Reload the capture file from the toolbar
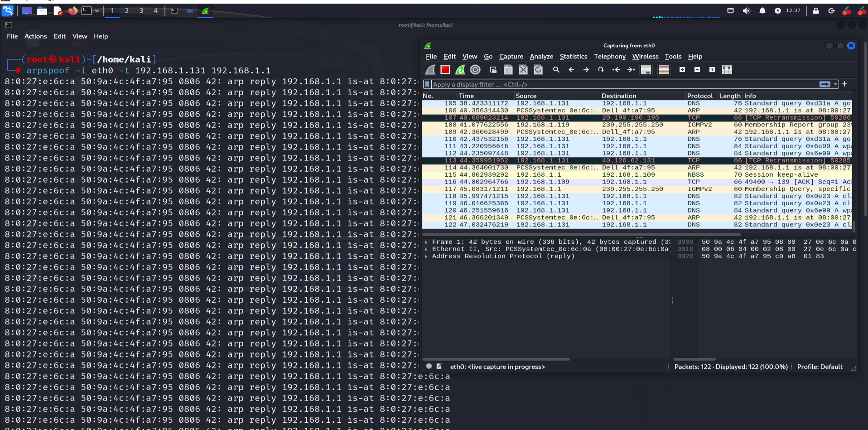Screen dimensions: 868x430 538,70
